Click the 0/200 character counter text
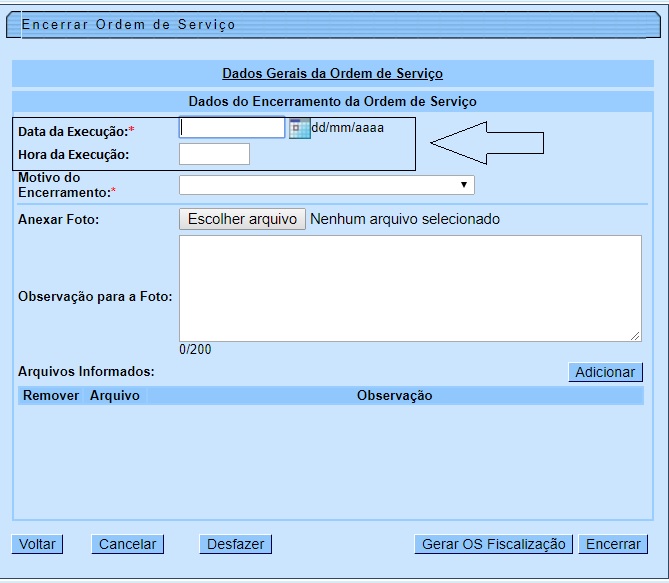This screenshot has width=669, height=583. 195,350
